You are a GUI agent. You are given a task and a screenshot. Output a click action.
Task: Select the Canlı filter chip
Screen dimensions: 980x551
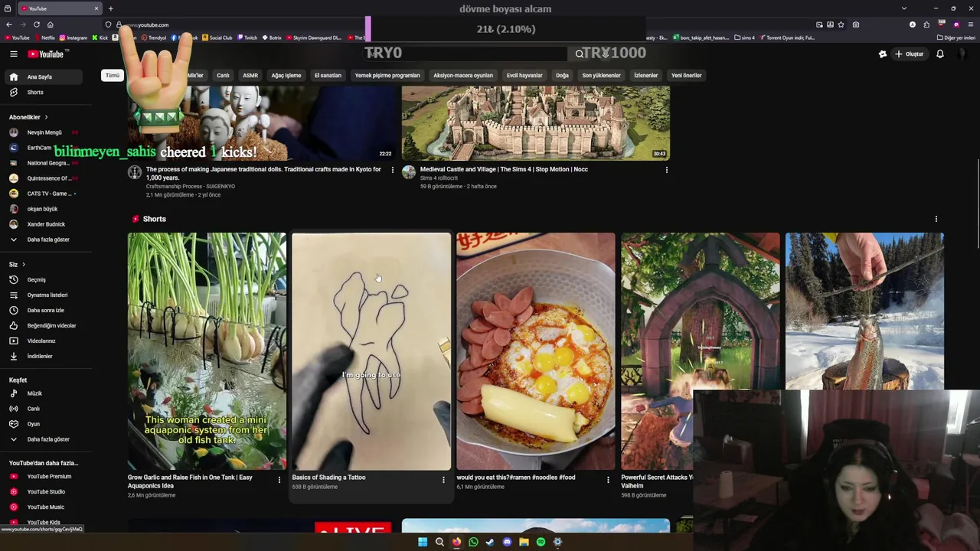click(x=223, y=75)
